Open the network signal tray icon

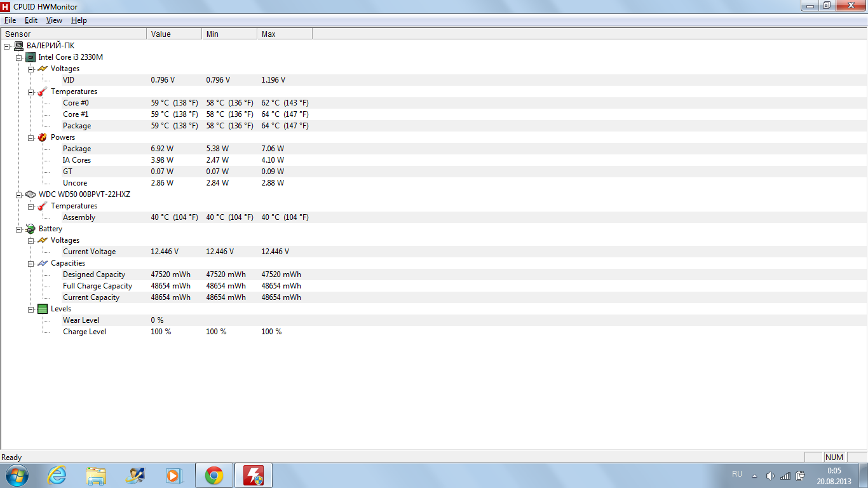785,476
